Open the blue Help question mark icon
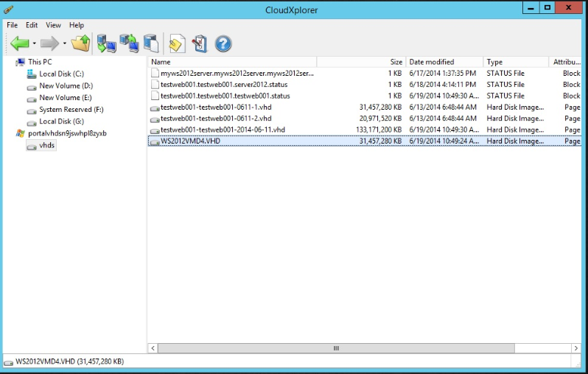This screenshot has height=374, width=588. point(223,43)
